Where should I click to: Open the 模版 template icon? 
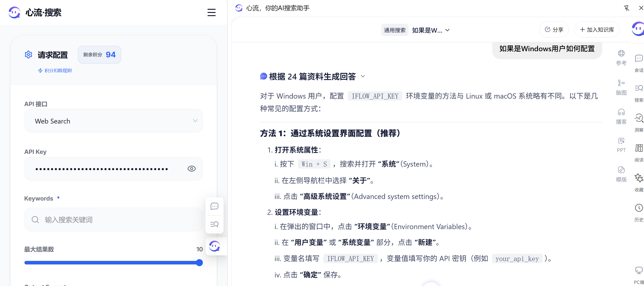pyautogui.click(x=621, y=170)
